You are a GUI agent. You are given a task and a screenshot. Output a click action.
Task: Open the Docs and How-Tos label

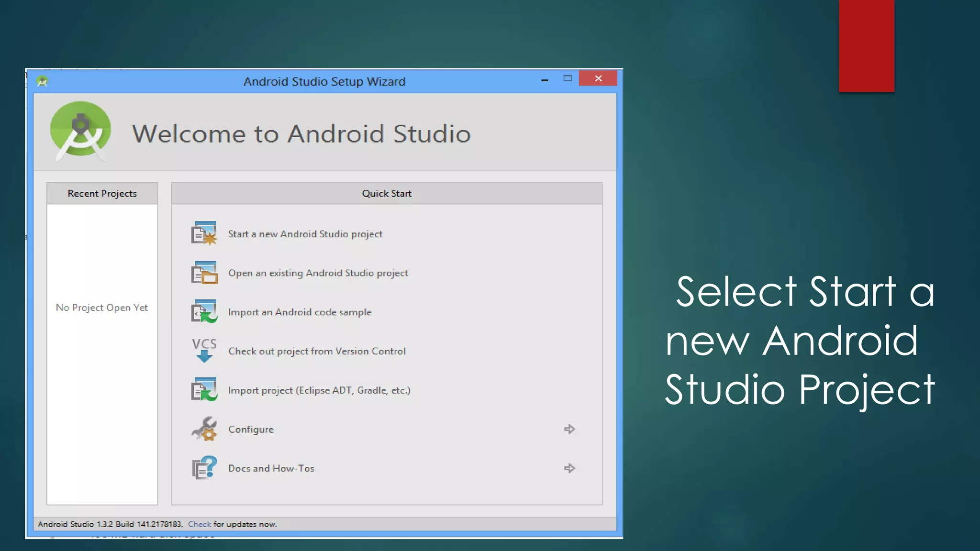[x=271, y=468]
